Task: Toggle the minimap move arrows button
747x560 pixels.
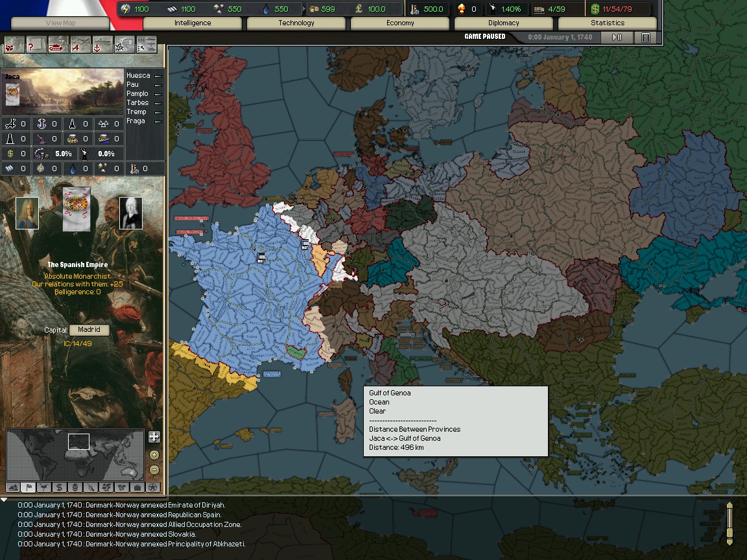Action: pos(154,437)
